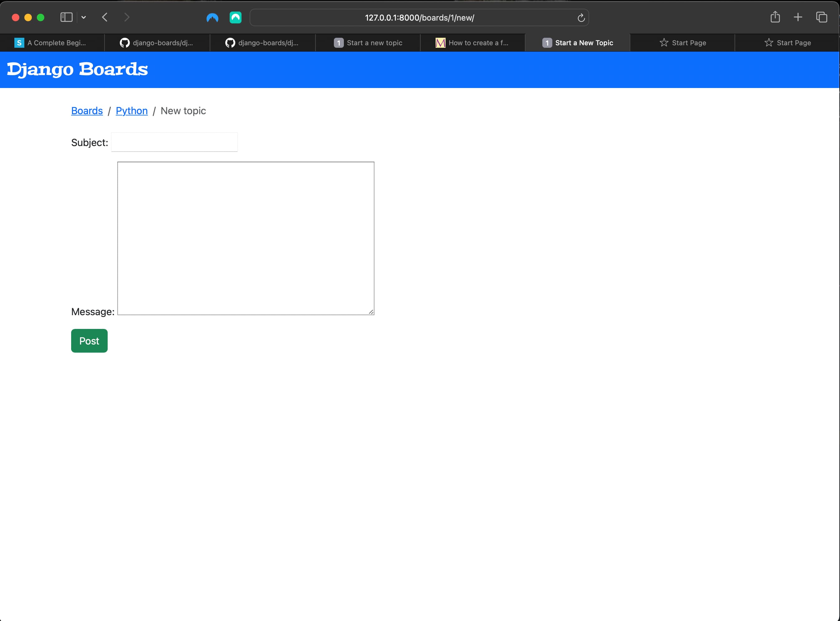Focus the Subject input field
The image size is (840, 621).
174,142
